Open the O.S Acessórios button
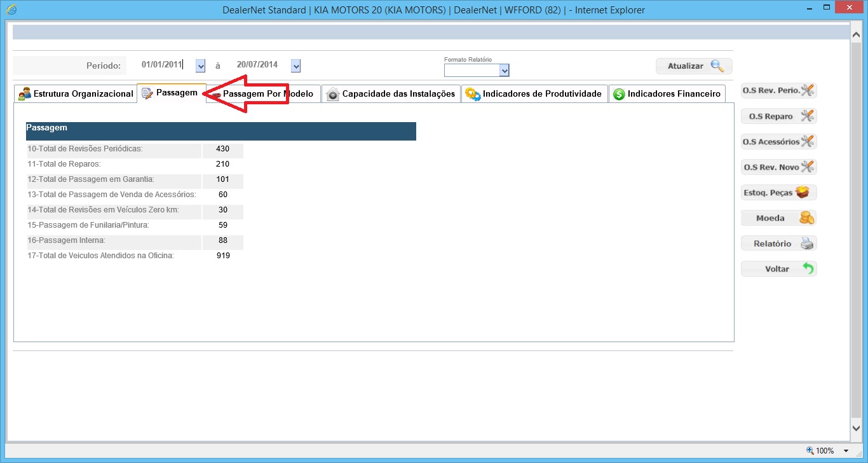 [x=778, y=141]
